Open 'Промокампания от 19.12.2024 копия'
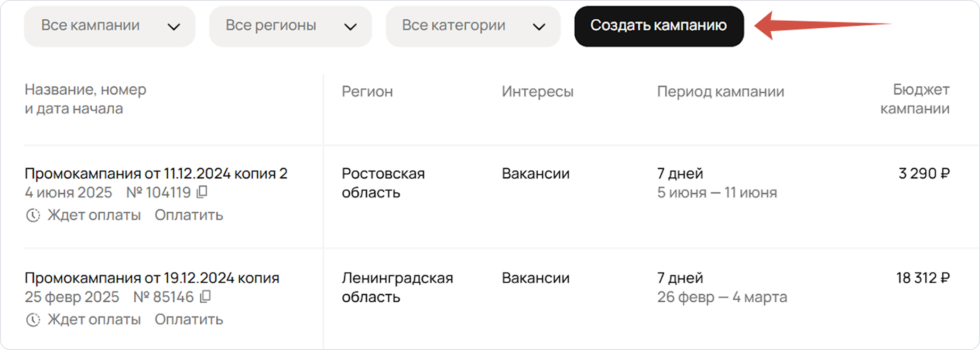 point(152,278)
